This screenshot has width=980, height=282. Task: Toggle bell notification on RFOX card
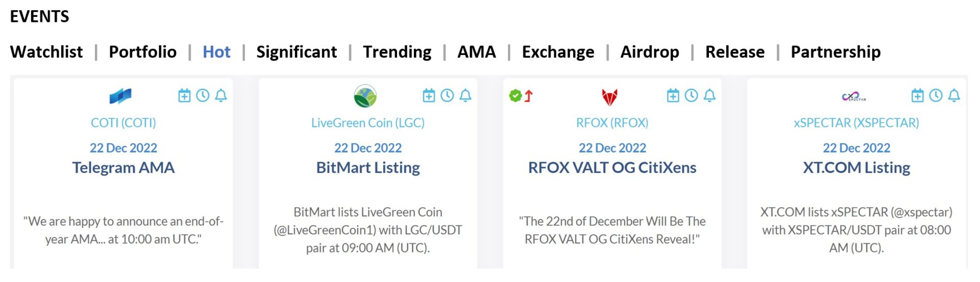[709, 95]
